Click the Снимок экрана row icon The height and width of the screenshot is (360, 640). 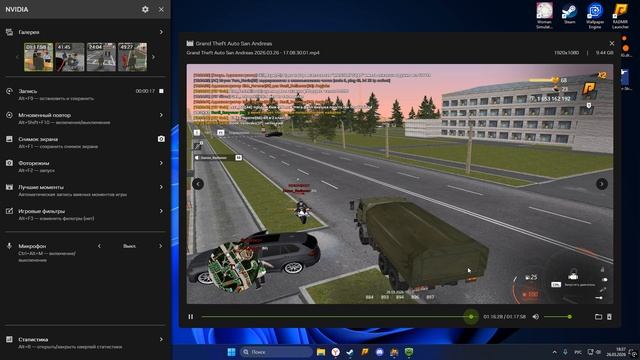[x=9, y=139]
